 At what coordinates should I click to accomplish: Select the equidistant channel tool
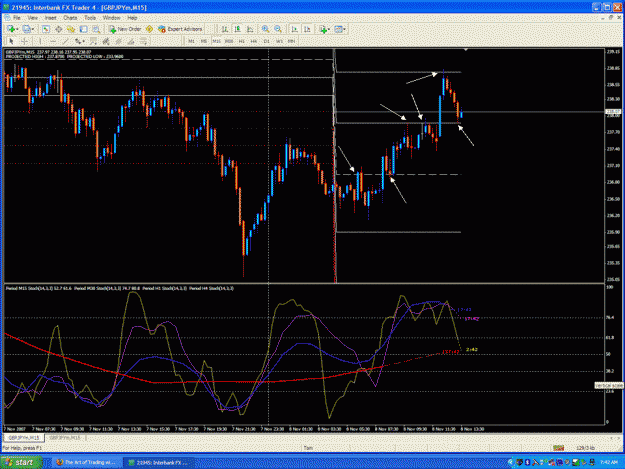[118, 41]
